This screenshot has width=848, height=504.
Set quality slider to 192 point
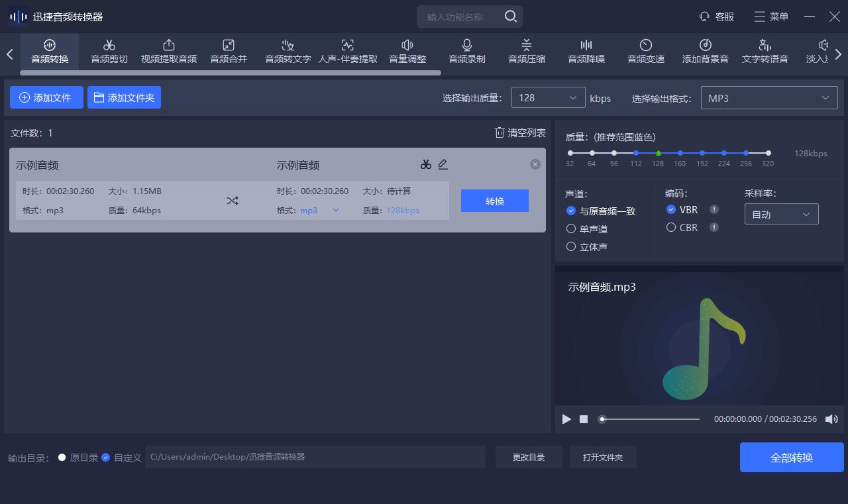tap(702, 153)
